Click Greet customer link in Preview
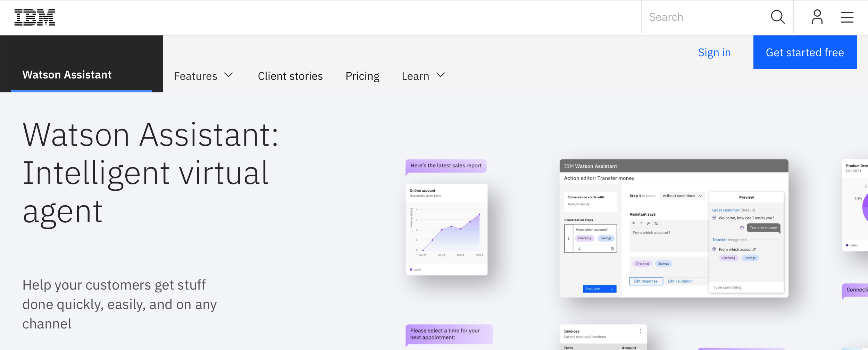This screenshot has width=868, height=350. (726, 210)
